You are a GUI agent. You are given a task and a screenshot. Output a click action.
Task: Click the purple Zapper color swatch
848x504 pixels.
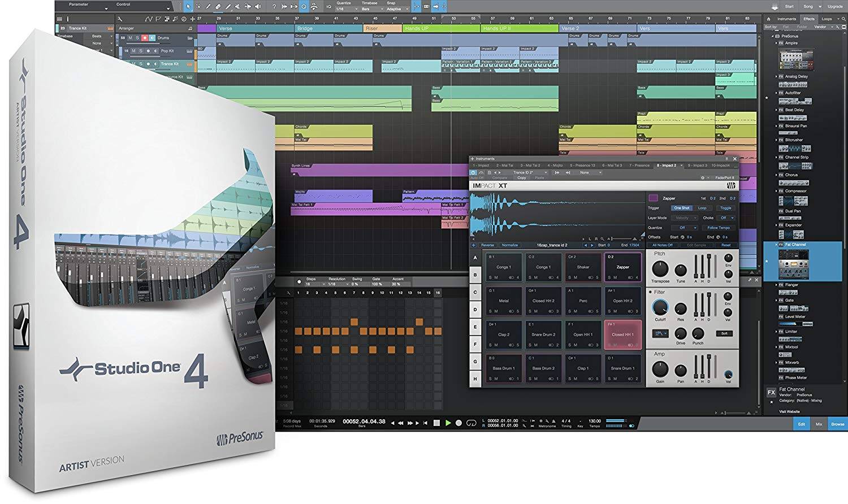click(653, 198)
